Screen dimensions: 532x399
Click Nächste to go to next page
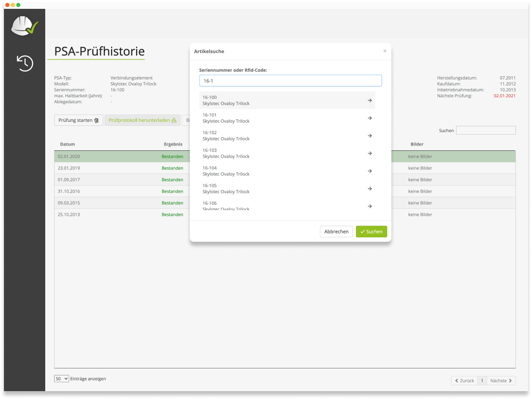[x=500, y=380]
